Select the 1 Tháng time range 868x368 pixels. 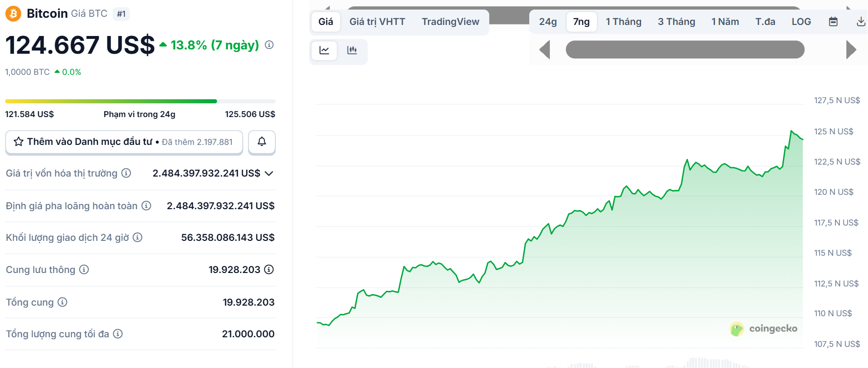coord(623,22)
